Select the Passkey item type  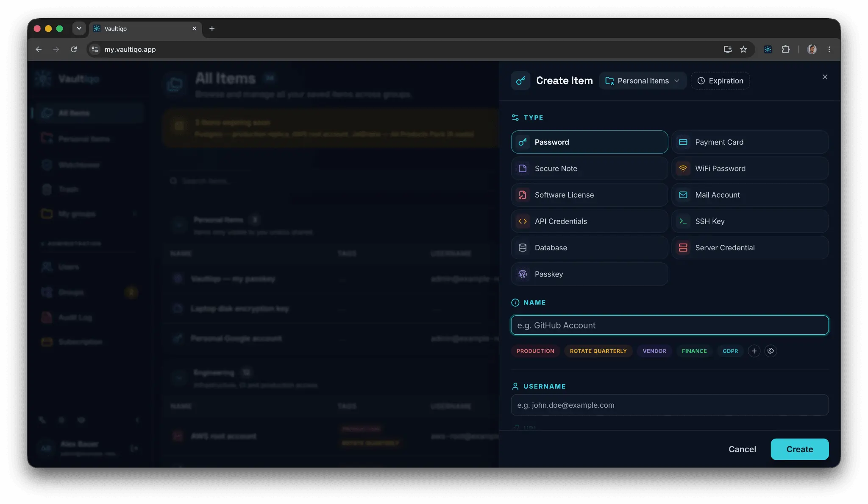[x=589, y=274]
